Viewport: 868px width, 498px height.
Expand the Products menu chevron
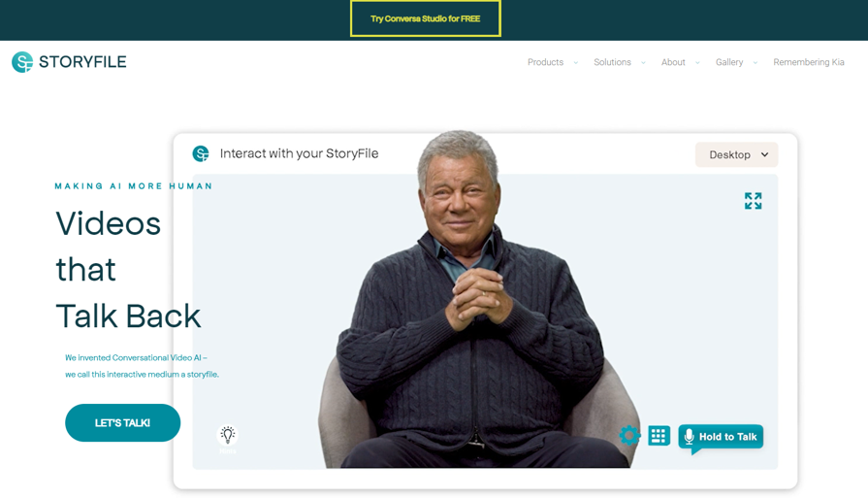click(576, 62)
